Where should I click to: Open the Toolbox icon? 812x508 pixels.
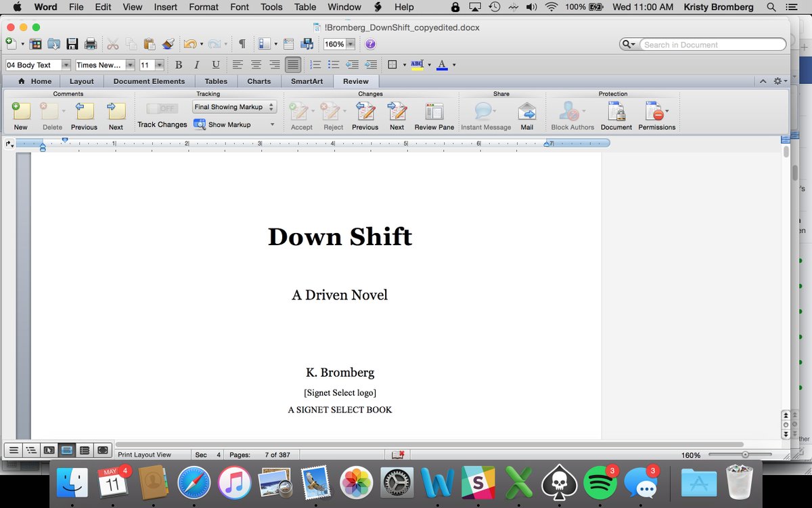tap(289, 44)
